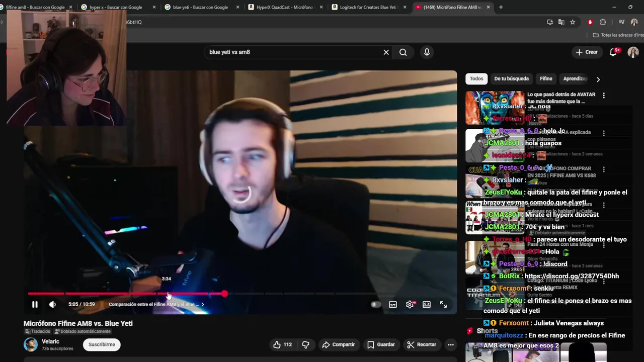The image size is (644, 362).
Task: Open options for AVATAR recommended video
Action: tap(604, 96)
